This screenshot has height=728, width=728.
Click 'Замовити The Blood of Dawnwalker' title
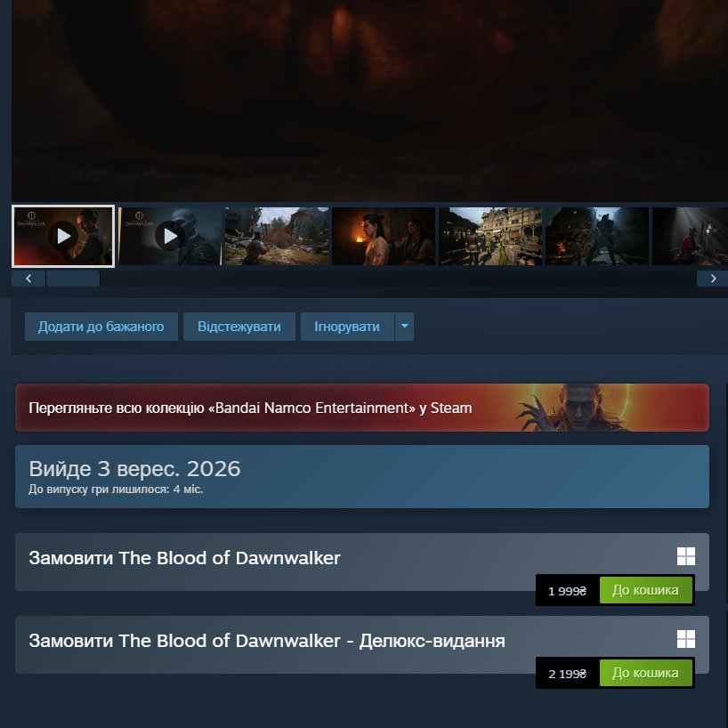click(184, 558)
